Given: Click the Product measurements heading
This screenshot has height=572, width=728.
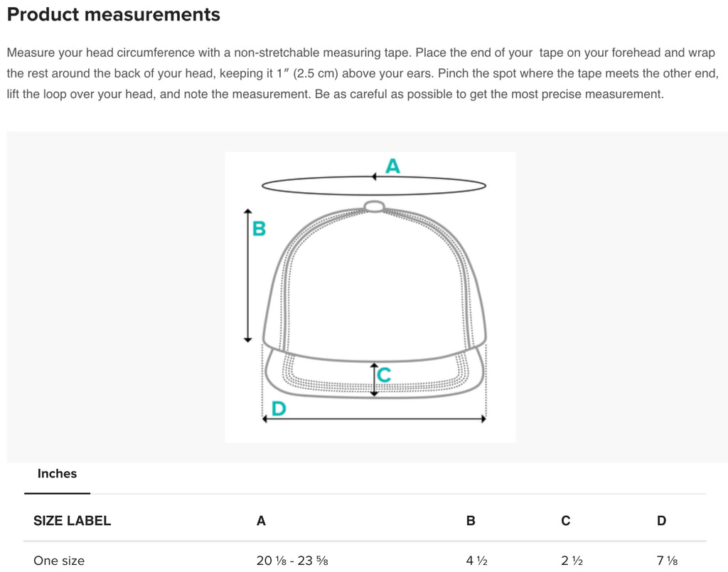Looking at the screenshot, I should click(x=114, y=14).
